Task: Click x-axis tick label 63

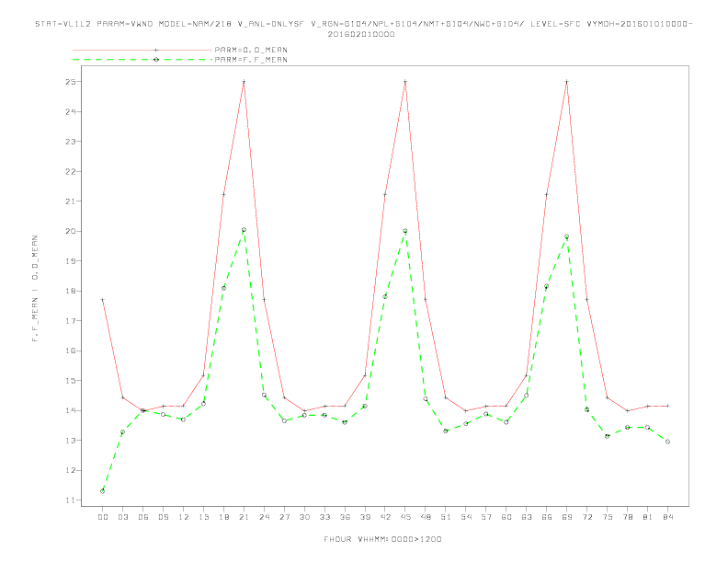Action: [527, 517]
